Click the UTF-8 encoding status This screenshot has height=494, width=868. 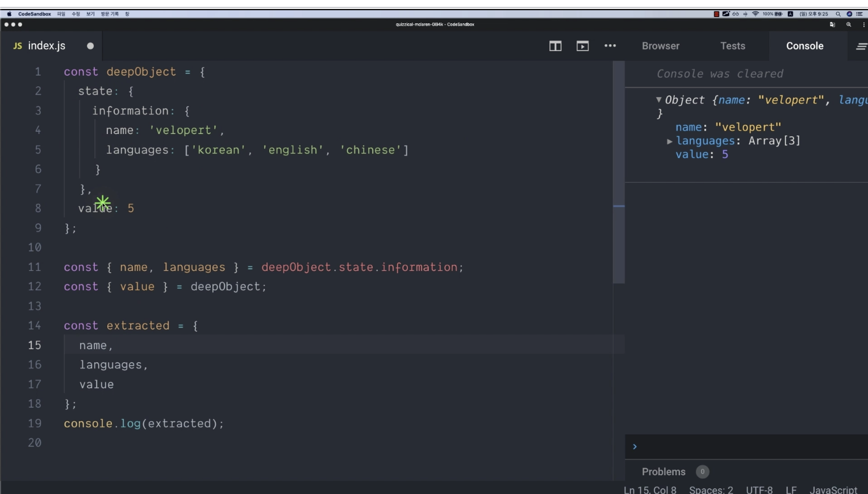759,489
